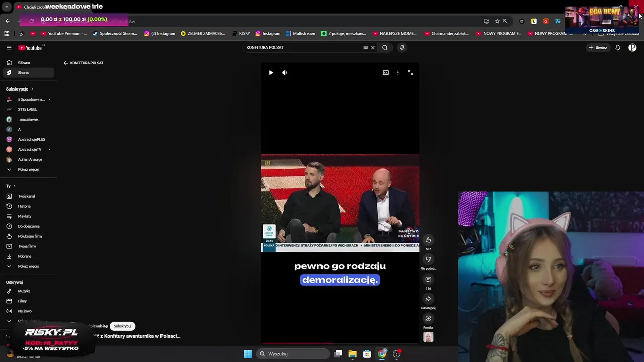Open Multistre.am bookmark
Image resolution: width=644 pixels, height=362 pixels.
coord(300,34)
